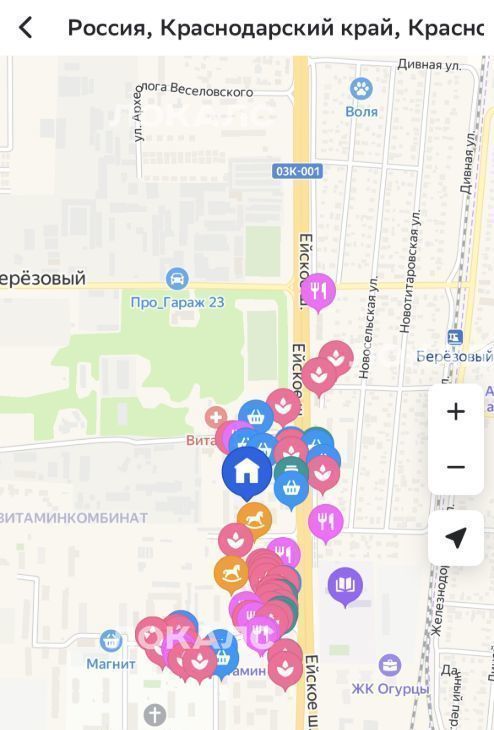Select the grey church cross icon
The image size is (494, 730).
pos(155,714)
